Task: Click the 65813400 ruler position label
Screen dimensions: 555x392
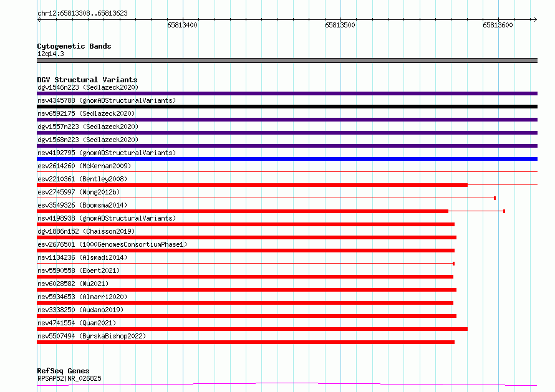Action: pos(182,25)
